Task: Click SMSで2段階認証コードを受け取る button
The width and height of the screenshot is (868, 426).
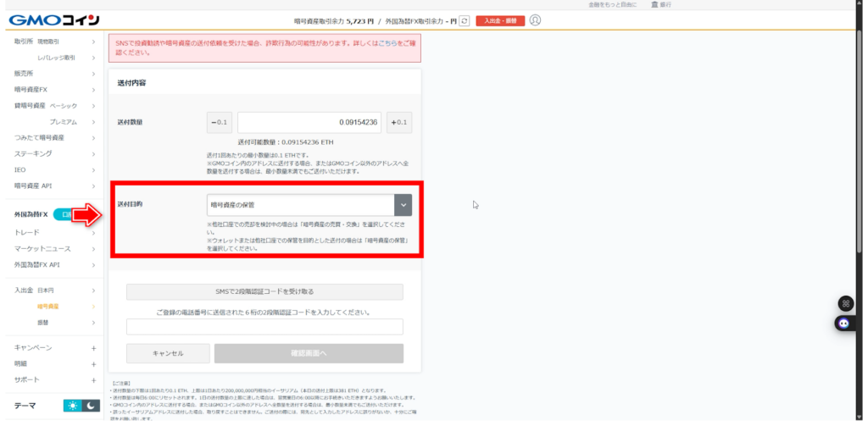Action: [x=264, y=292]
